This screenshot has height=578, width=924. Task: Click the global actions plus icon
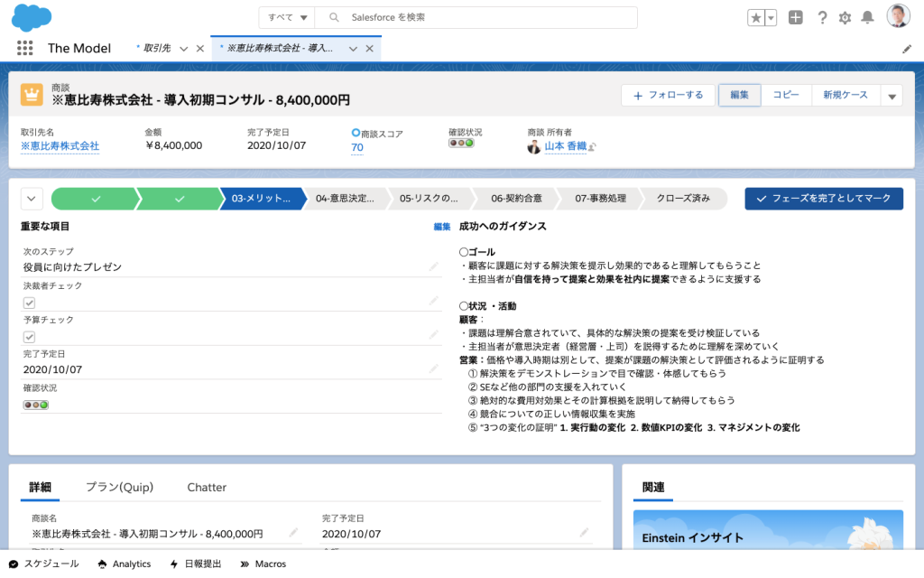[x=795, y=18]
